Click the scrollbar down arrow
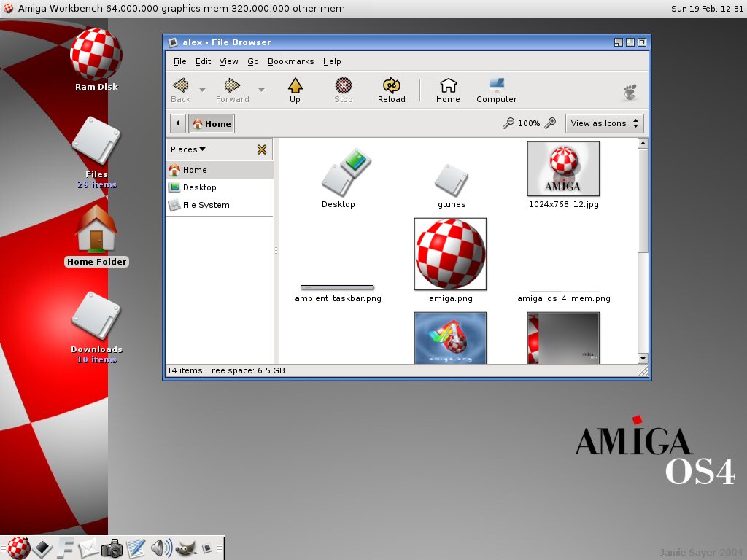Viewport: 747px width, 560px height. [x=643, y=359]
